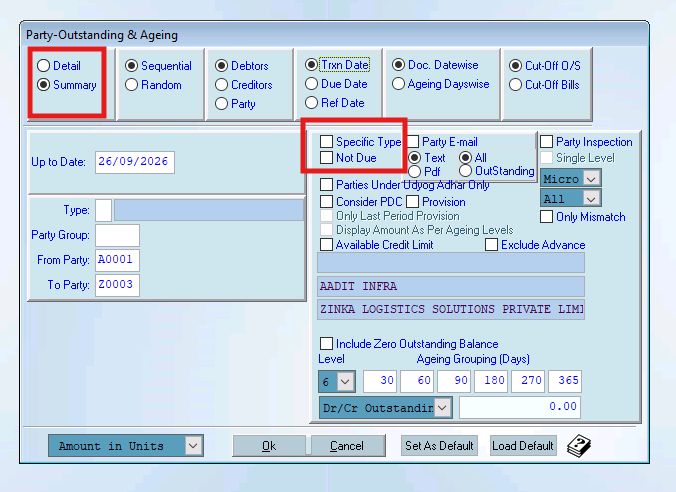The height and width of the screenshot is (492, 676).
Task: Select Cut-Off O/S option
Action: coord(515,66)
